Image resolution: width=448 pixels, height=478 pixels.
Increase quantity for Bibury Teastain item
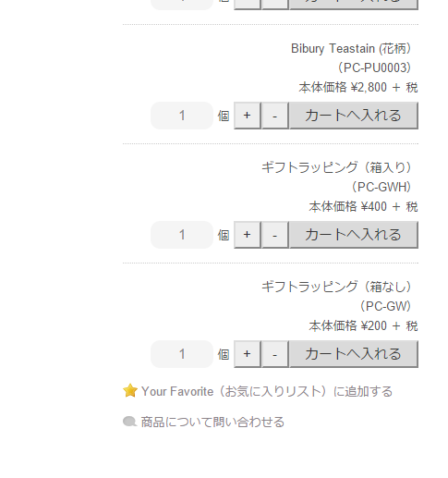(248, 116)
